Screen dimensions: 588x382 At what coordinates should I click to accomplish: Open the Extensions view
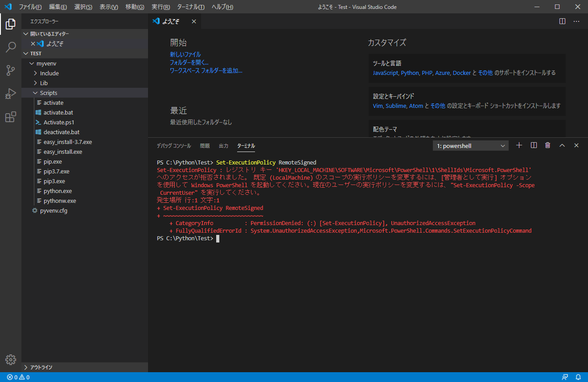(11, 117)
